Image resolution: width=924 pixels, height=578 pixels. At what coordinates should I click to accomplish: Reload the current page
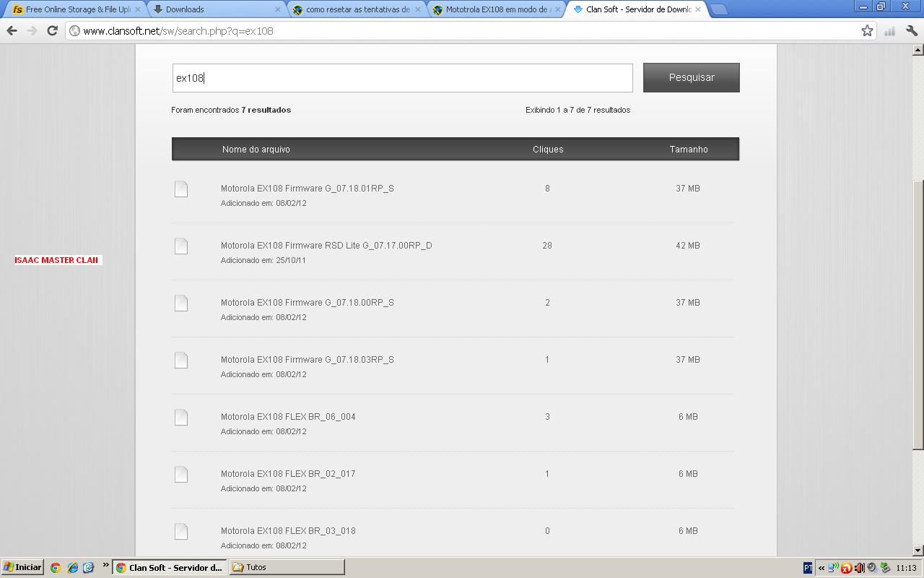click(52, 30)
